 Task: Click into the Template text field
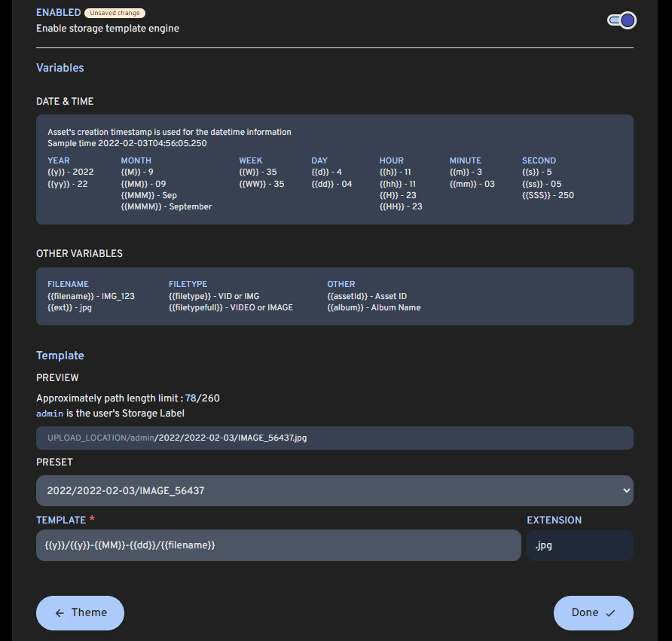[278, 545]
